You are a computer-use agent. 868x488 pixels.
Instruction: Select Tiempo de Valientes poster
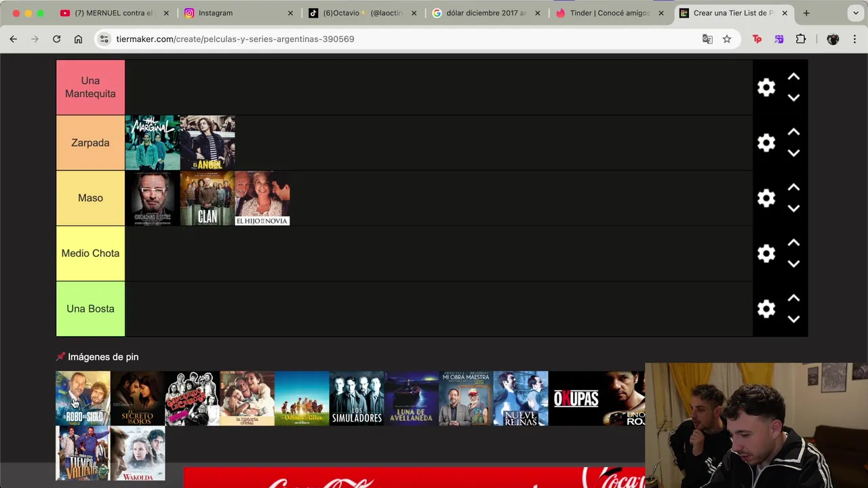[83, 453]
